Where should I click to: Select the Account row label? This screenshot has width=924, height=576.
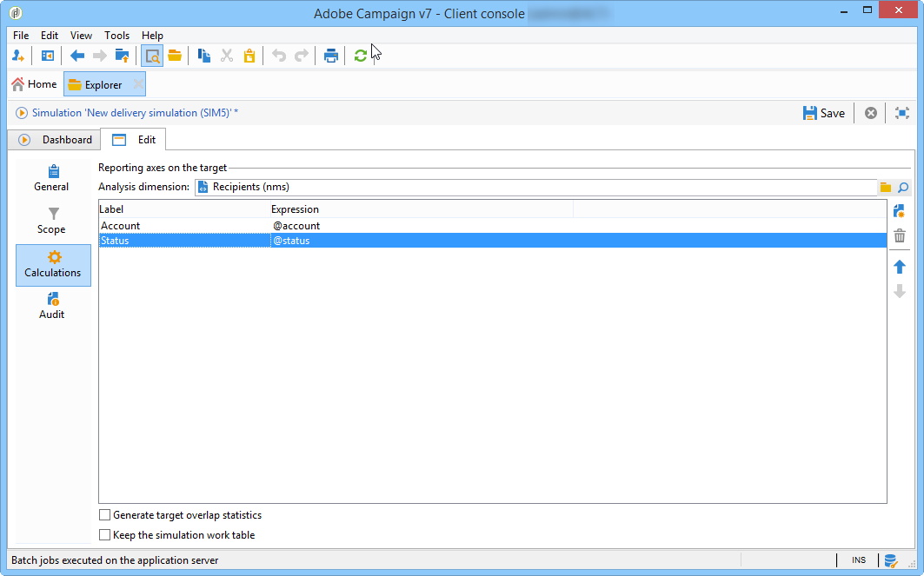pos(120,226)
